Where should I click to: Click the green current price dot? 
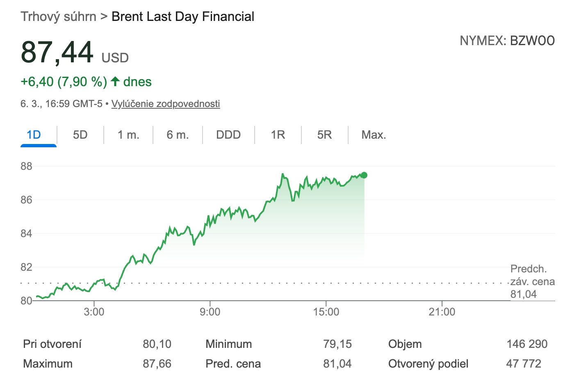(364, 175)
